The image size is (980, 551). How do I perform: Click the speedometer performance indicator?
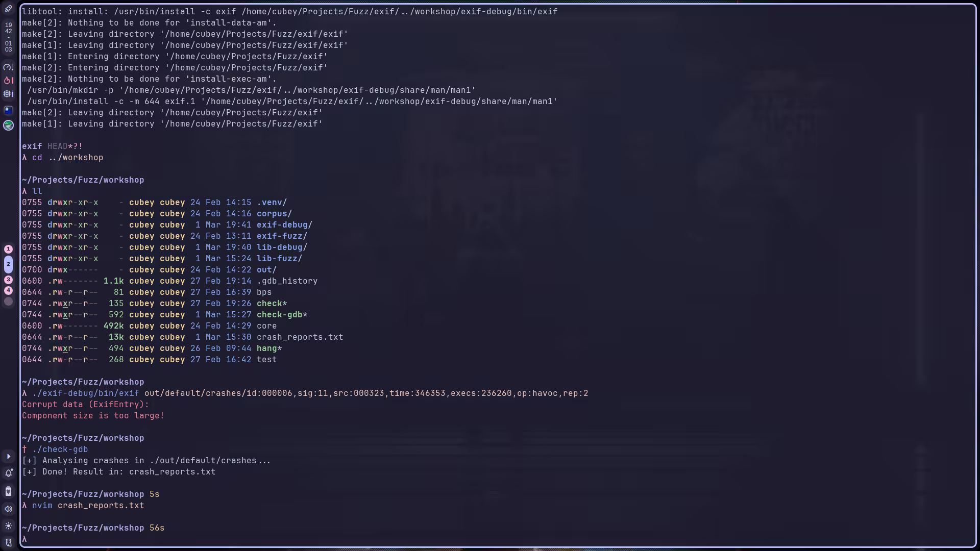click(x=8, y=67)
